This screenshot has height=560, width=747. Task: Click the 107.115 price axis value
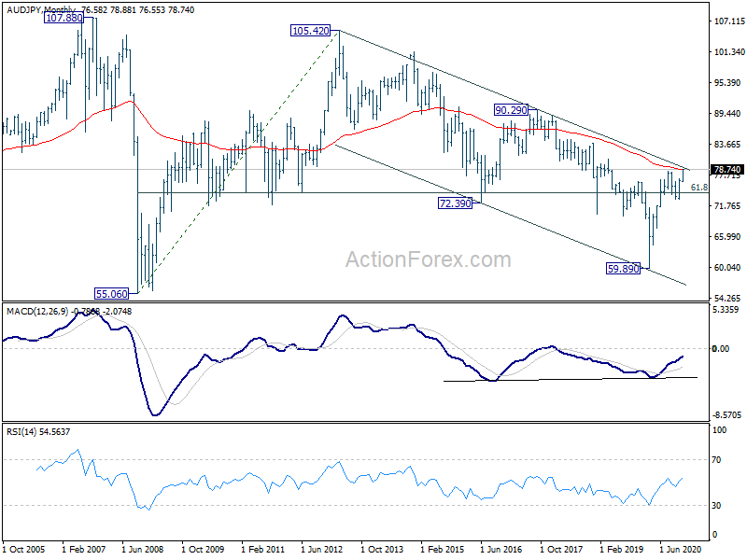point(729,21)
